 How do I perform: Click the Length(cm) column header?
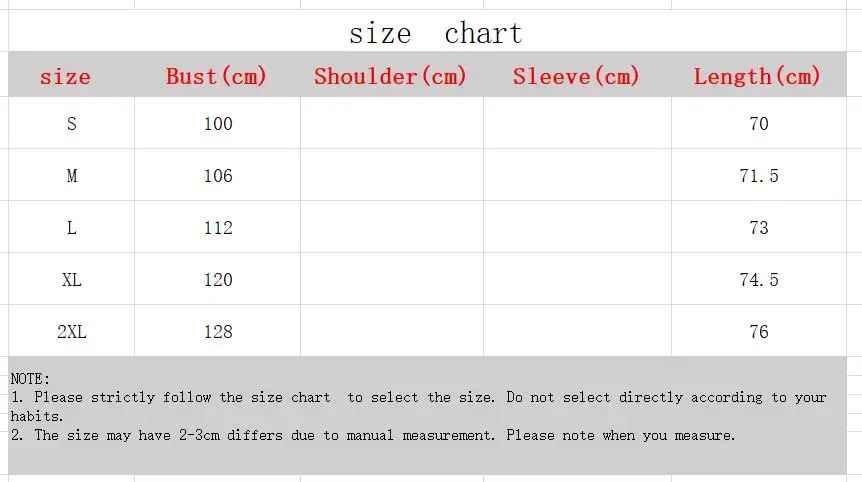[757, 76]
